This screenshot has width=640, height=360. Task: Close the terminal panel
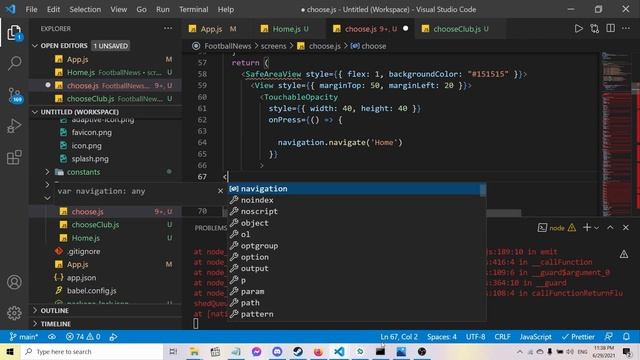click(x=626, y=227)
